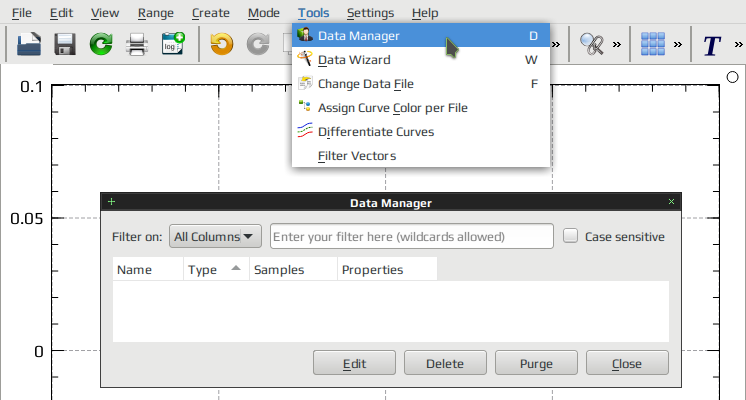Screen dimensions: 746x400
Task: Select Assign Curve Color per File
Action: click(x=421, y=107)
